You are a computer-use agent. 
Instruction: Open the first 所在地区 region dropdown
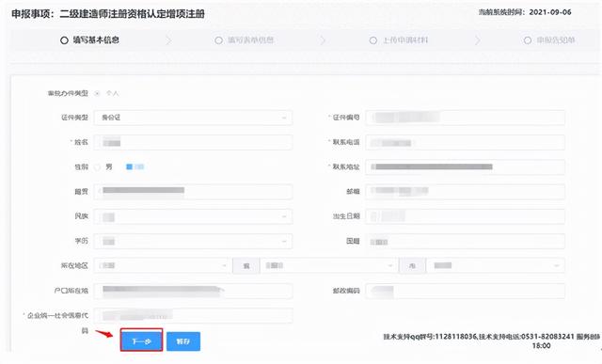click(x=162, y=265)
